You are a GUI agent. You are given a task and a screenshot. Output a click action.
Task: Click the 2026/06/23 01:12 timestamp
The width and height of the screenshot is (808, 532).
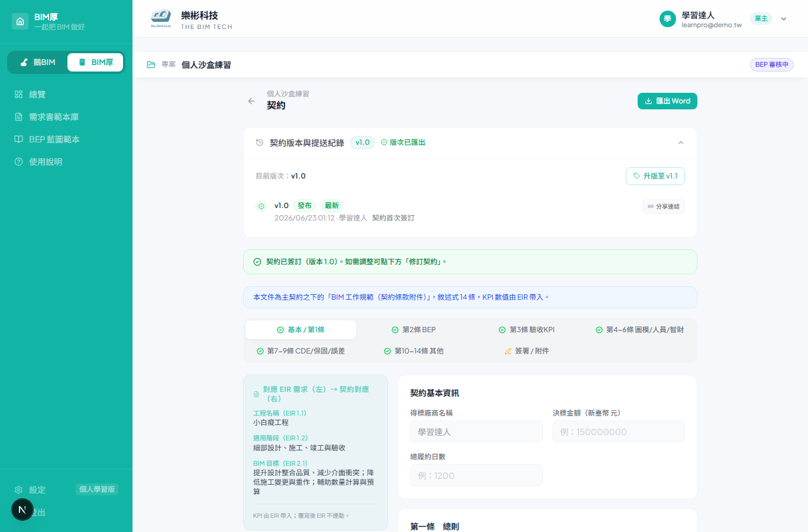click(x=305, y=218)
